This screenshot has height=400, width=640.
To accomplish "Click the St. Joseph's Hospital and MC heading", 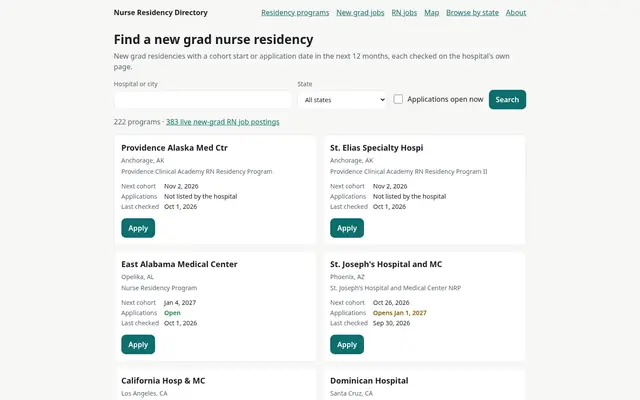I will coord(386,264).
